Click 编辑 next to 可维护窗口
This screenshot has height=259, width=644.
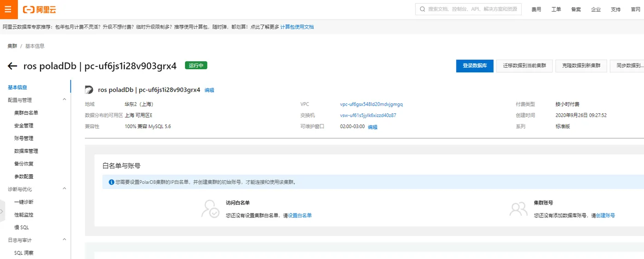point(373,127)
